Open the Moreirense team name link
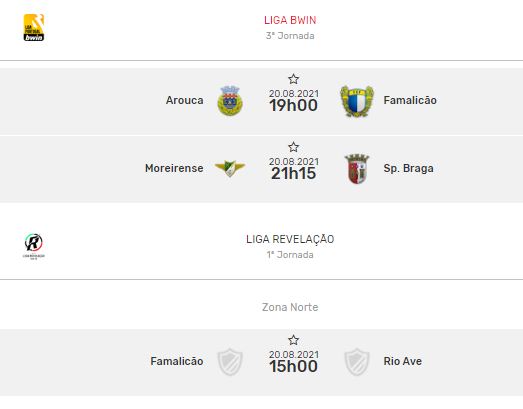Viewport: 523px width, 409px height. (174, 168)
